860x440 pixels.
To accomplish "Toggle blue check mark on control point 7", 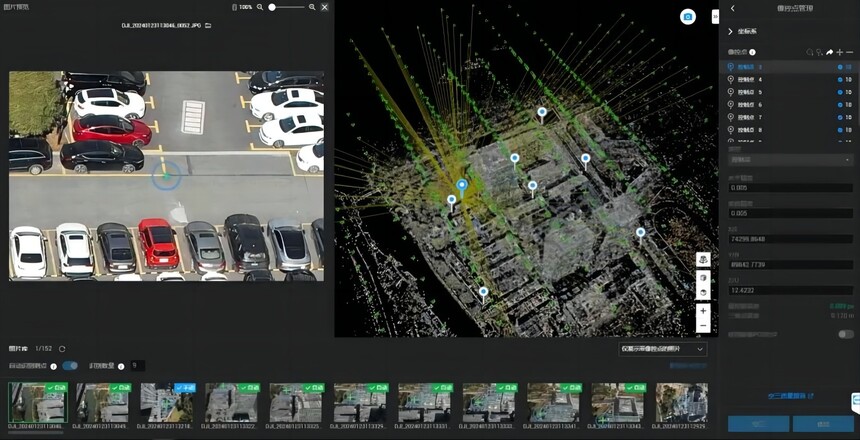I will point(840,117).
